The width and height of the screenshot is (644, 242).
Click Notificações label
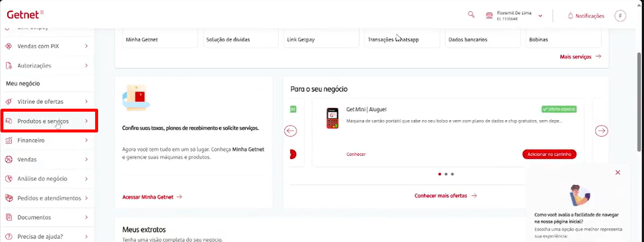590,16
